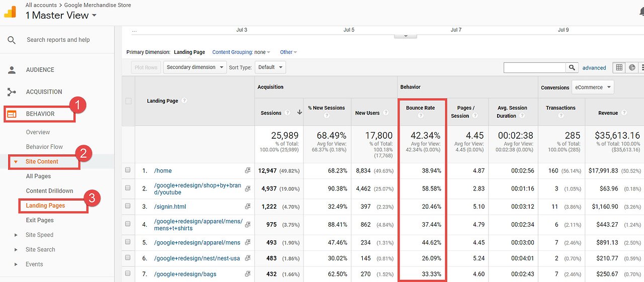Check the box for row 4 mens+t+shirts
Image resolution: width=644 pixels, height=282 pixels.
[128, 224]
